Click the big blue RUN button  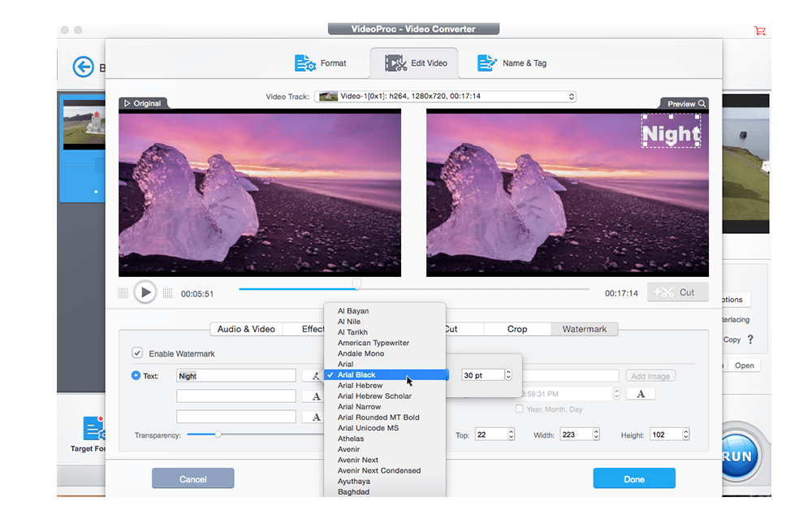(741, 456)
